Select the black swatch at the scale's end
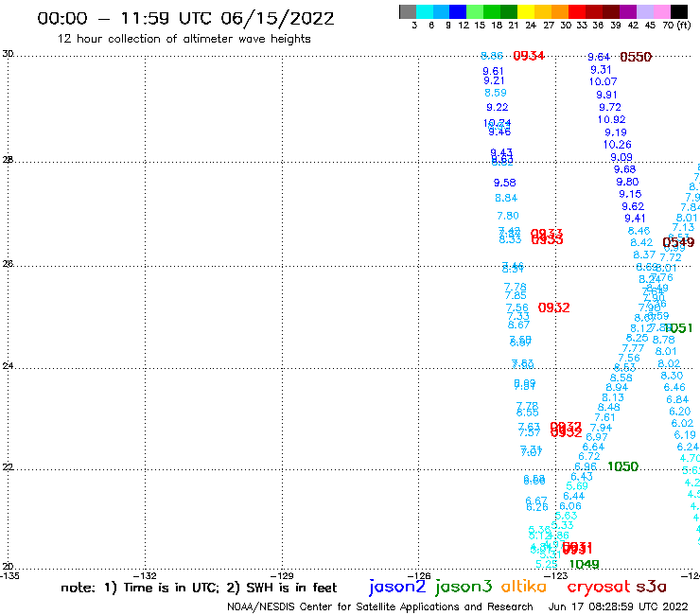The height and width of the screenshot is (615, 700). [x=678, y=11]
